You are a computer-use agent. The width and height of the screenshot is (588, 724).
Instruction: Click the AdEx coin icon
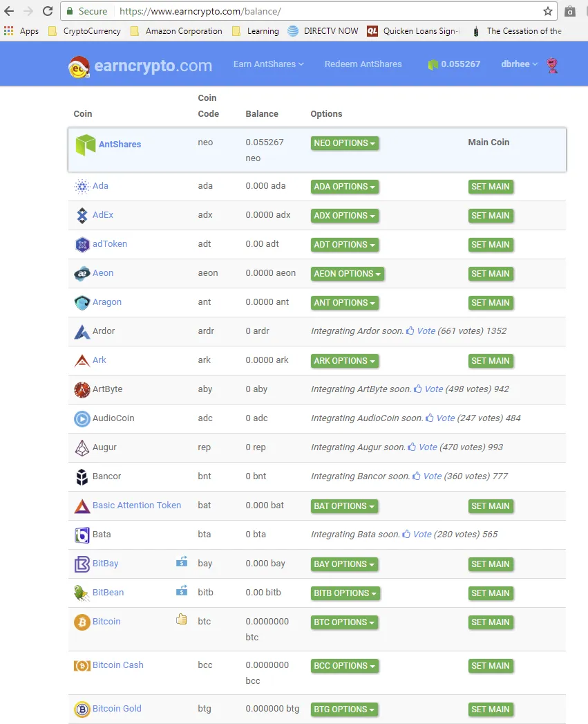tap(82, 216)
